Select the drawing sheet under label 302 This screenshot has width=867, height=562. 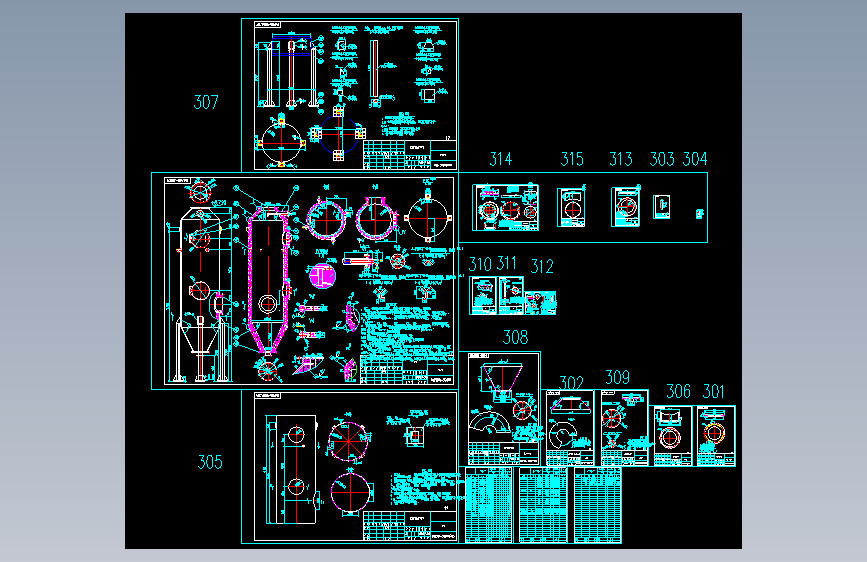point(570,428)
